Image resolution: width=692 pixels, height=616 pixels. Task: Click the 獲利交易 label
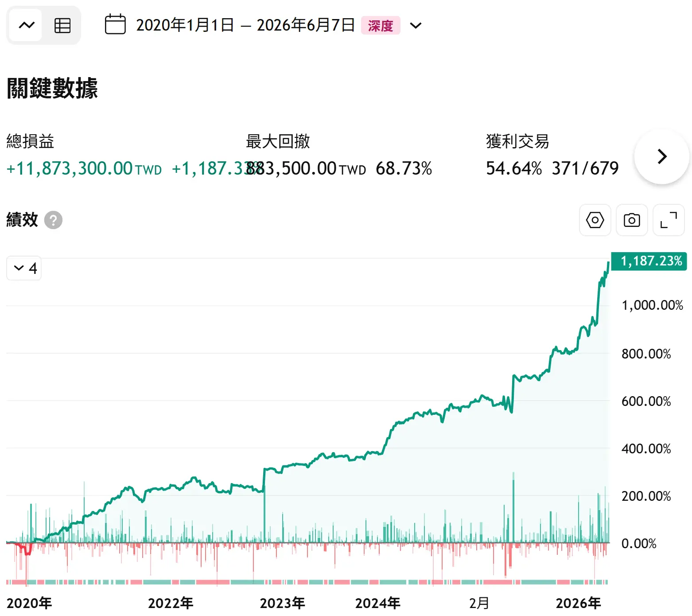pos(517,141)
